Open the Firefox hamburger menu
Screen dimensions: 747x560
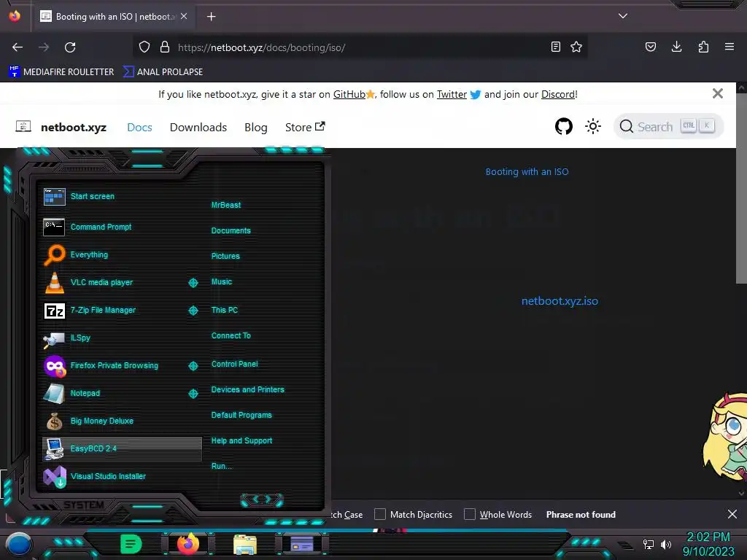(x=729, y=47)
